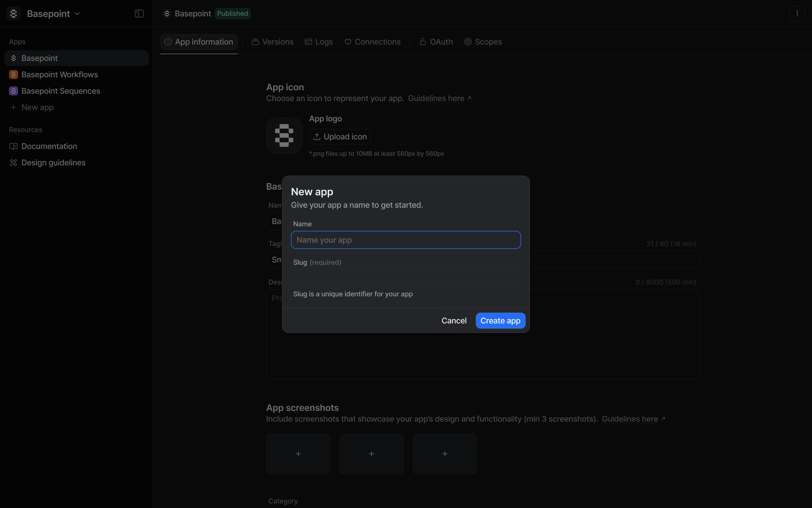812x508 pixels.
Task: Click the orange Basepoint Workflows icon
Action: [14, 75]
